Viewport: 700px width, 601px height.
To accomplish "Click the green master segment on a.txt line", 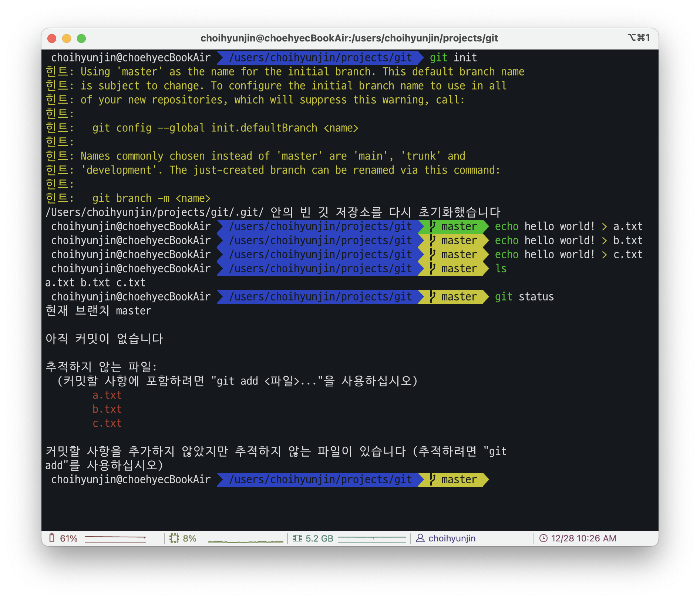I will tap(453, 226).
